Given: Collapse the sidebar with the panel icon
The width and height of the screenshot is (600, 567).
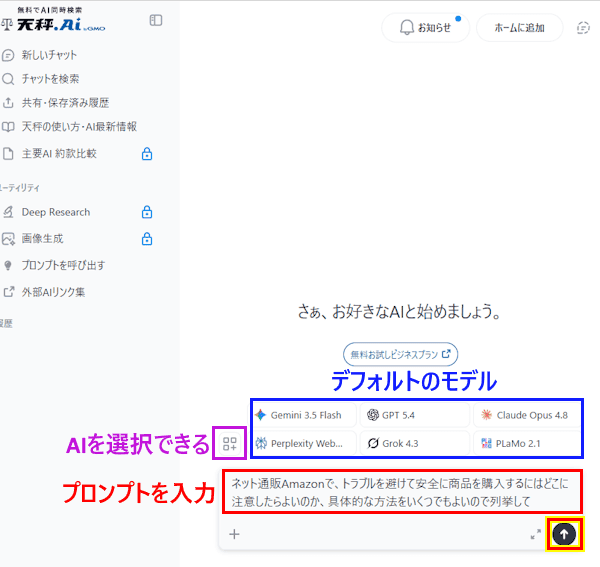Looking at the screenshot, I should click(156, 20).
